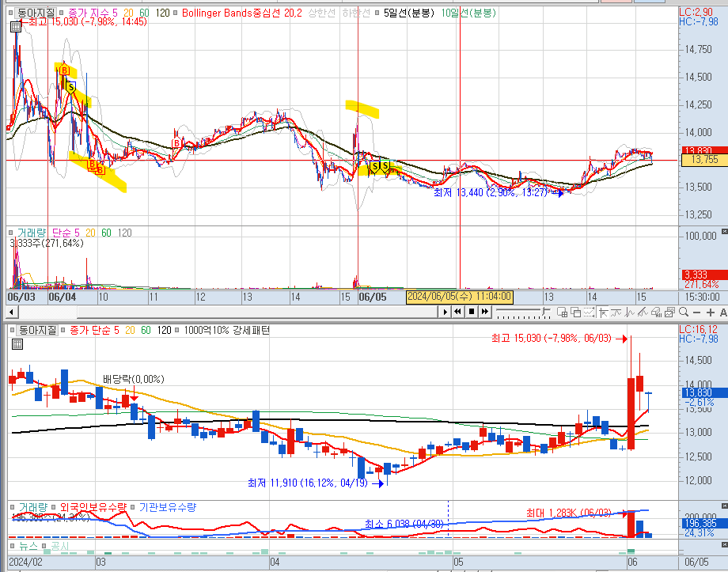Close the minute chart volume pane

coord(724,231)
